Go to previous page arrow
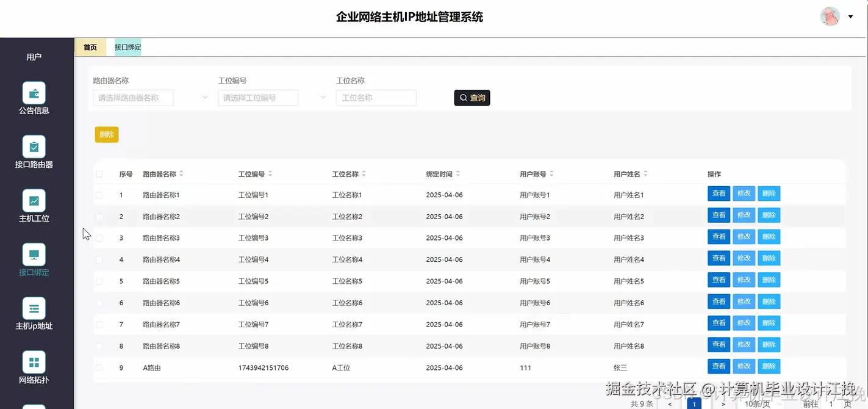This screenshot has height=409, width=868. (670, 404)
